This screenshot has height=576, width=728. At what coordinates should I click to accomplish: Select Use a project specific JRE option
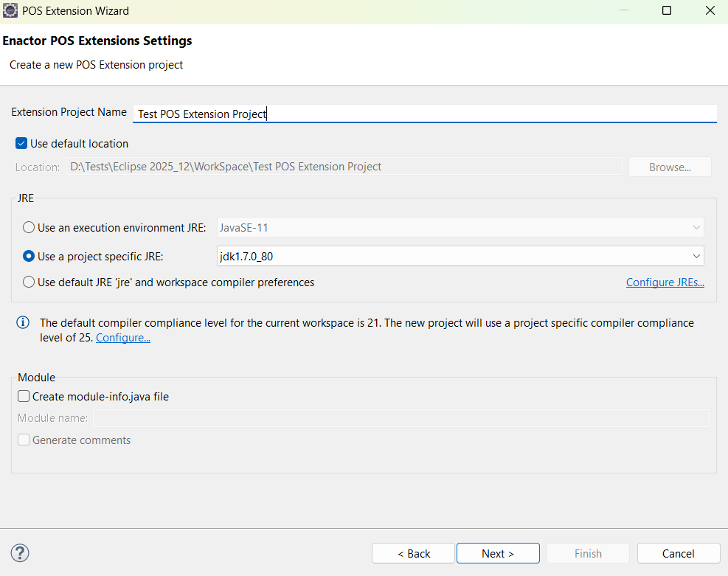tap(29, 257)
